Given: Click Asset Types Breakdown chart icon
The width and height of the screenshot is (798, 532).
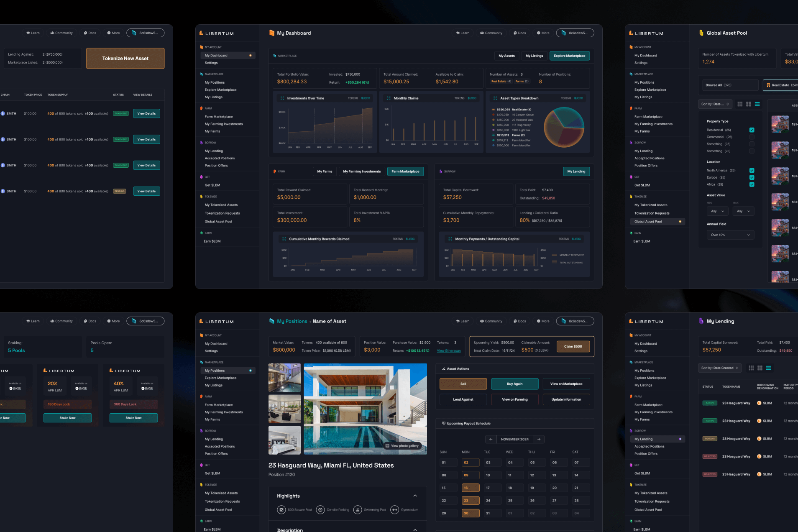Looking at the screenshot, I should (495, 98).
